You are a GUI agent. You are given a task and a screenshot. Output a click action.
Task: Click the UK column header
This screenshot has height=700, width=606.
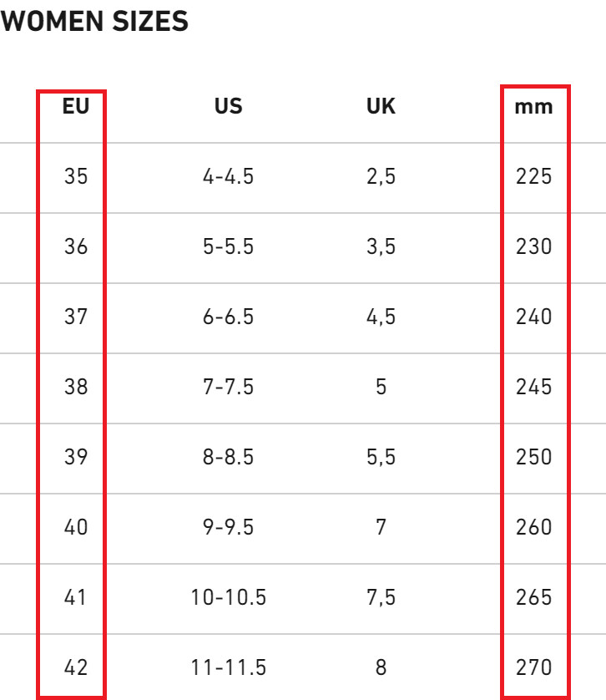coord(381,107)
